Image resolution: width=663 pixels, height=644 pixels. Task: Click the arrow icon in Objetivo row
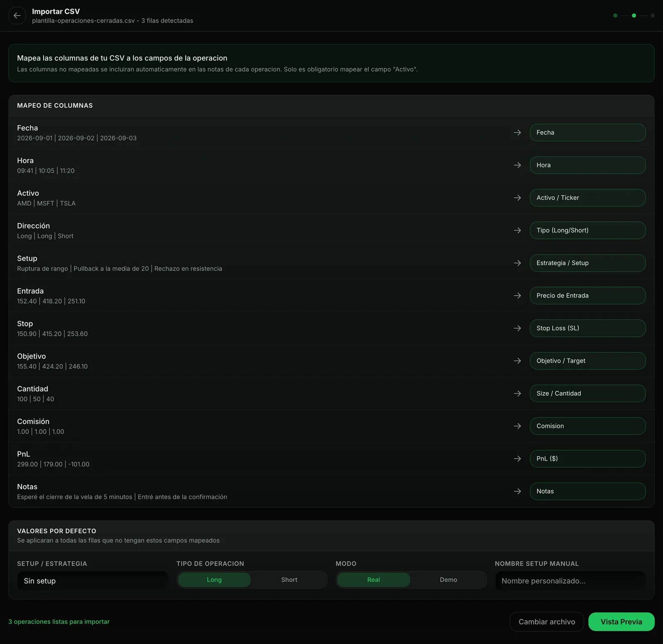[x=518, y=361]
